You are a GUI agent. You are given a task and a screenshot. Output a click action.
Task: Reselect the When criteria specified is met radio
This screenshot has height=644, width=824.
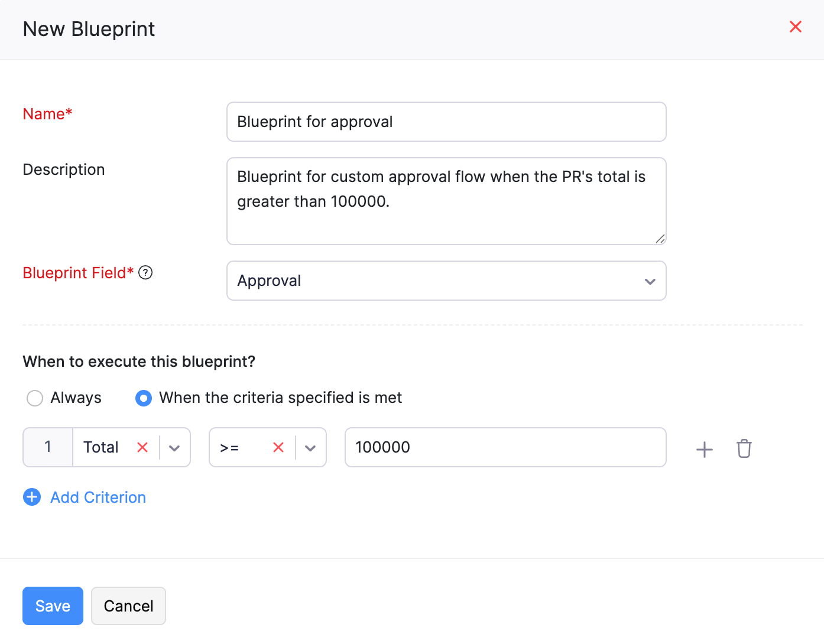coord(143,398)
